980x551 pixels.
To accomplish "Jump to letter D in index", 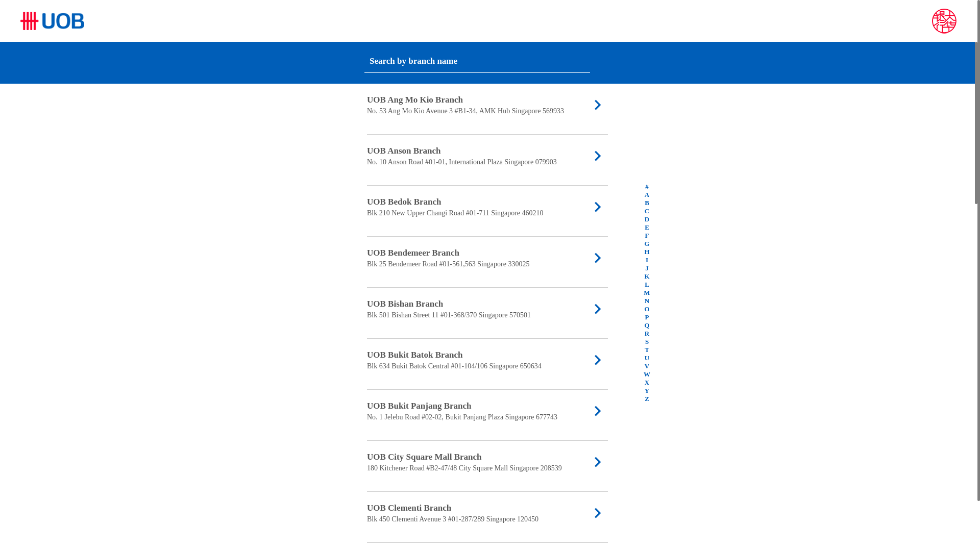I will (647, 219).
